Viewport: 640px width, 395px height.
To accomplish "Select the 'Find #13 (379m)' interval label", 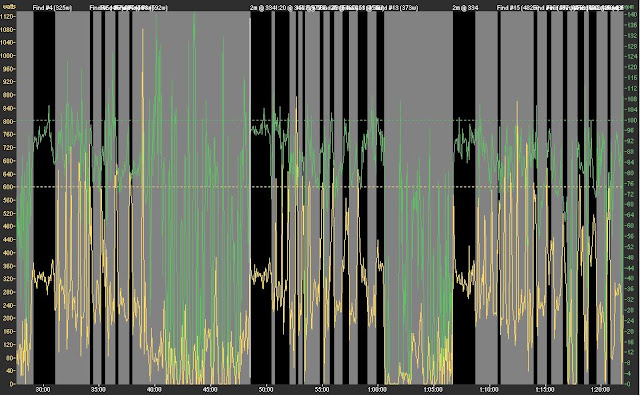I will click(x=397, y=8).
